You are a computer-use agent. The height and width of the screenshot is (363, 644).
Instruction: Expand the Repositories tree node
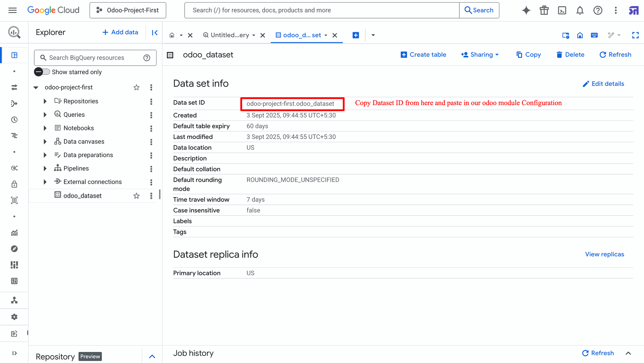[45, 101]
